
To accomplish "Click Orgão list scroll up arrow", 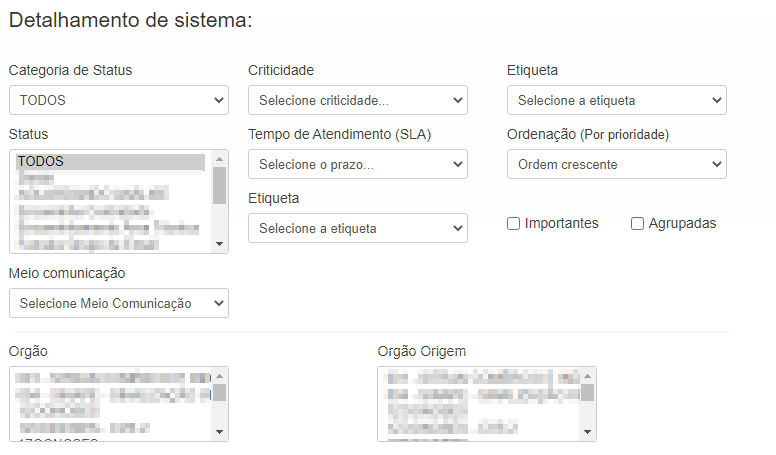I will pyautogui.click(x=220, y=376).
